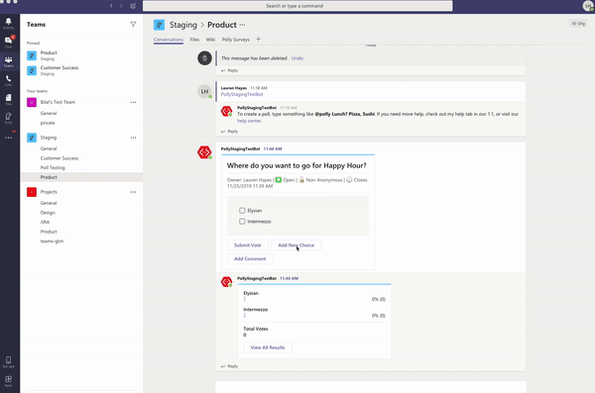Click Add New Choice button
This screenshot has width=595, height=393.
[x=296, y=245]
